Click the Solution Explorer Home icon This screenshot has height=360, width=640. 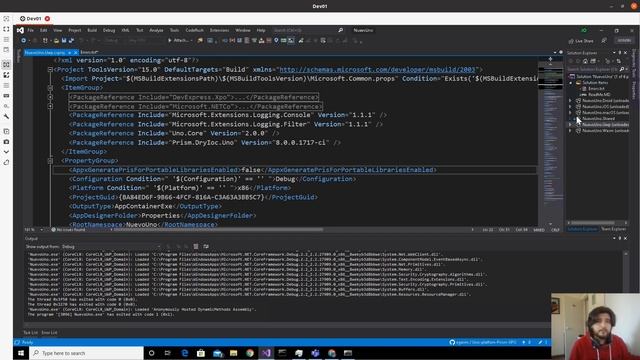click(x=585, y=61)
